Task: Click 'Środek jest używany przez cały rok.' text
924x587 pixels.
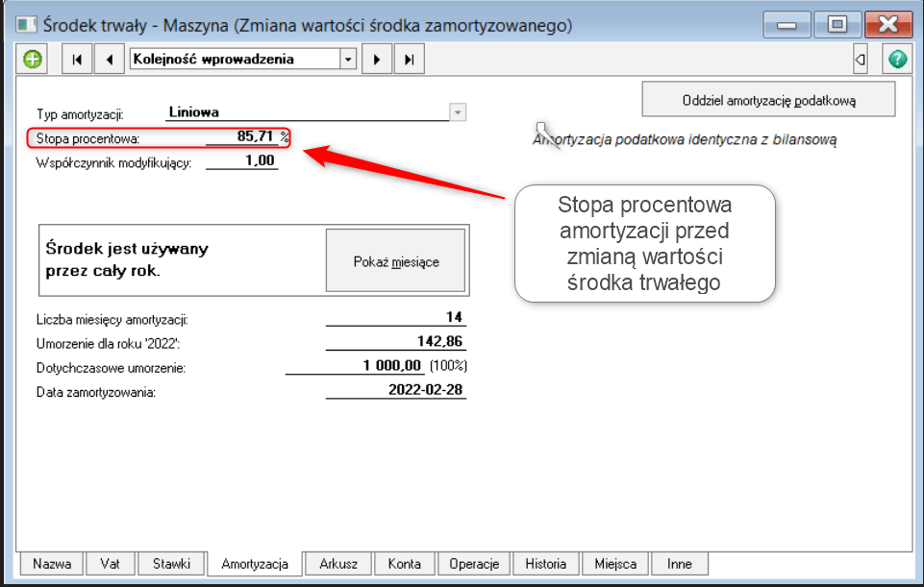Action: (x=127, y=259)
